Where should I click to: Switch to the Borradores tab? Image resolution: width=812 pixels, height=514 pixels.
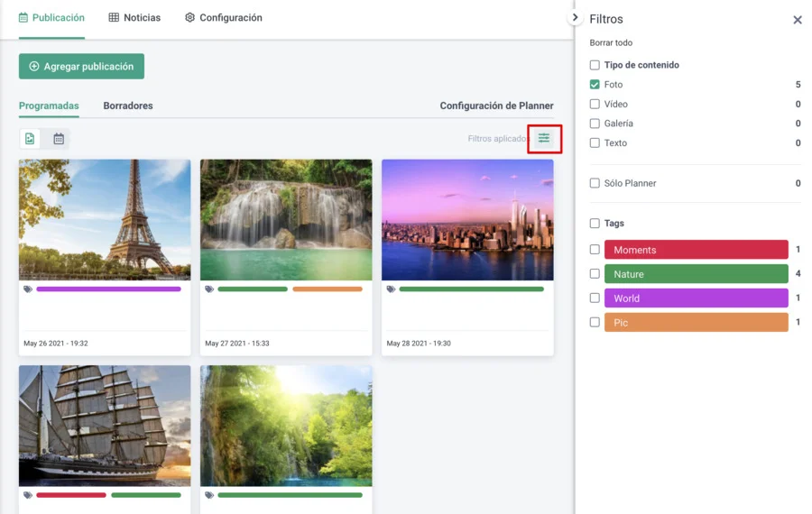pyautogui.click(x=128, y=106)
